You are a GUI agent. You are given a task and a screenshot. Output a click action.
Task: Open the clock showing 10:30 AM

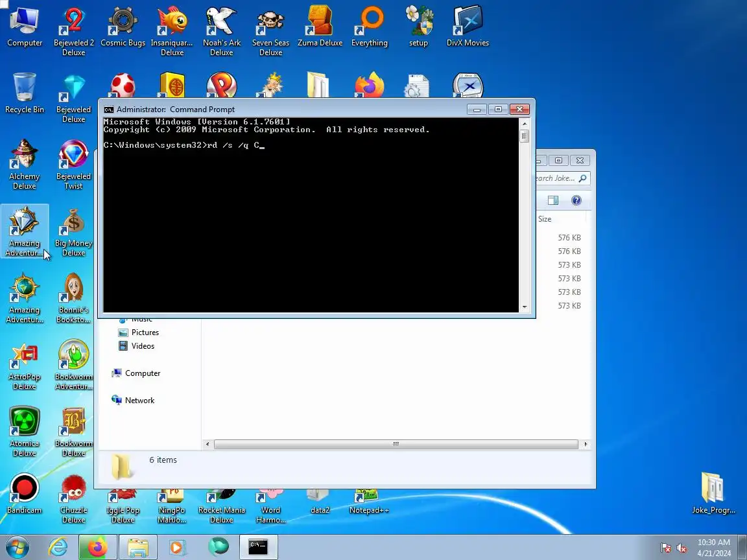(714, 548)
